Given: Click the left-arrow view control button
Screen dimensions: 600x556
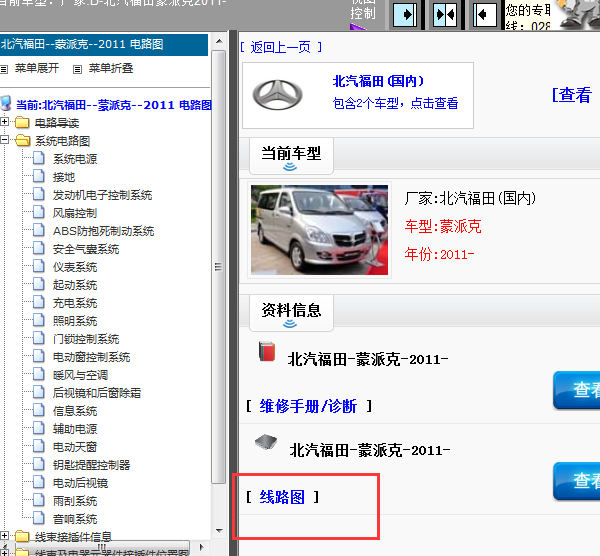Looking at the screenshot, I should (x=485, y=15).
